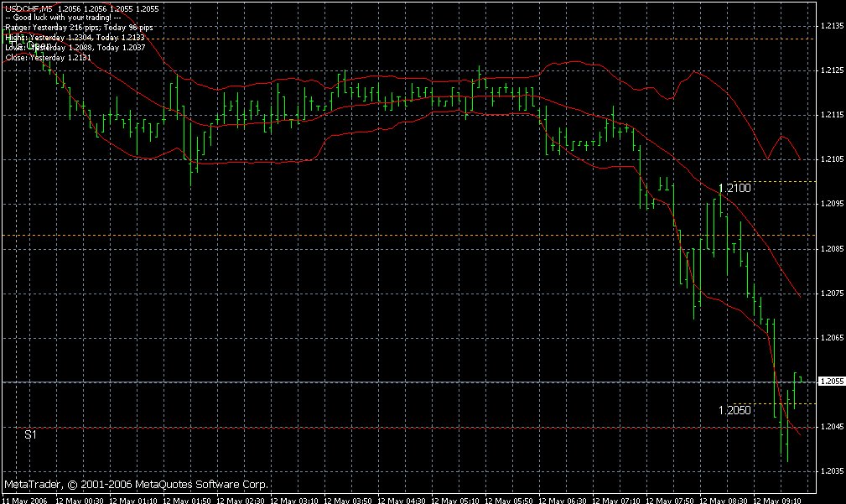The width and height of the screenshot is (846, 504).
Task: Click the '12 May 00:30' time axis label
Action: [x=80, y=500]
